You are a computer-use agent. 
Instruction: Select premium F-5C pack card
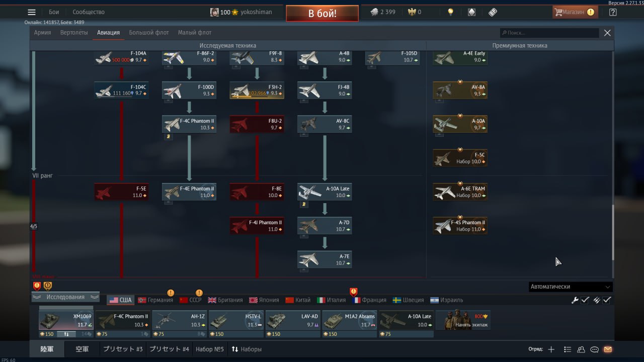point(460,158)
